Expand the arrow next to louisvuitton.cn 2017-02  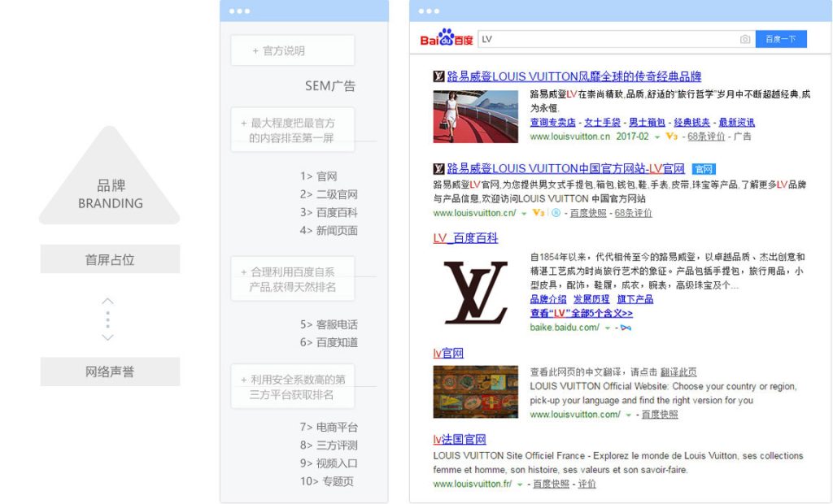pyautogui.click(x=656, y=137)
